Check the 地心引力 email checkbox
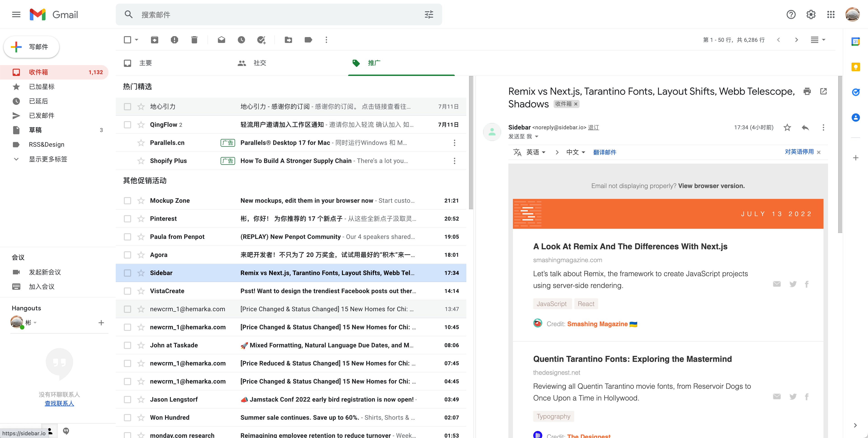This screenshot has height=438, width=868. coord(127,107)
